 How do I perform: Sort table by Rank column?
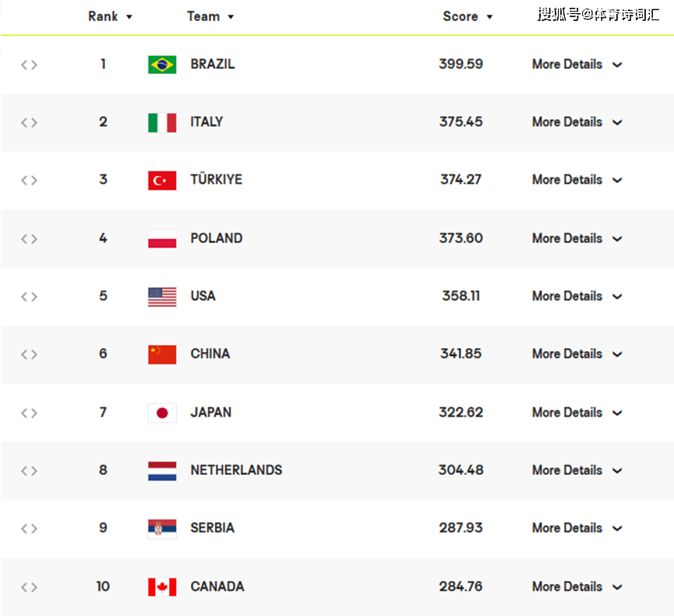coord(110,16)
